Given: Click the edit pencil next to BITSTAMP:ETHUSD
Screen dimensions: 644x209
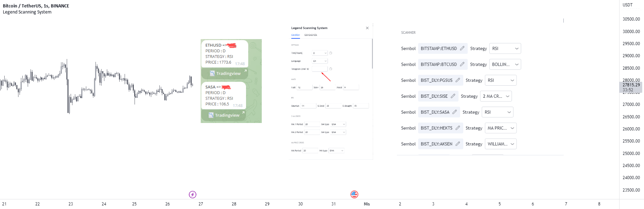Looking at the screenshot, I should [463, 48].
